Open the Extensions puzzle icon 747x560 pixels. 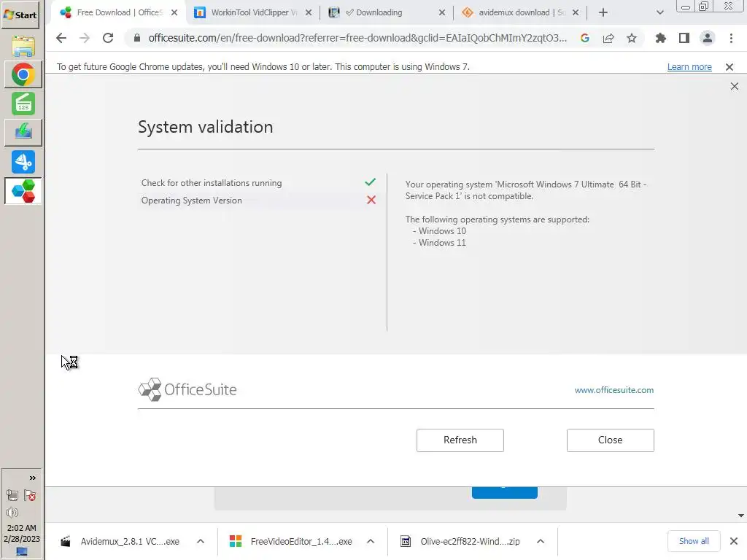(660, 38)
